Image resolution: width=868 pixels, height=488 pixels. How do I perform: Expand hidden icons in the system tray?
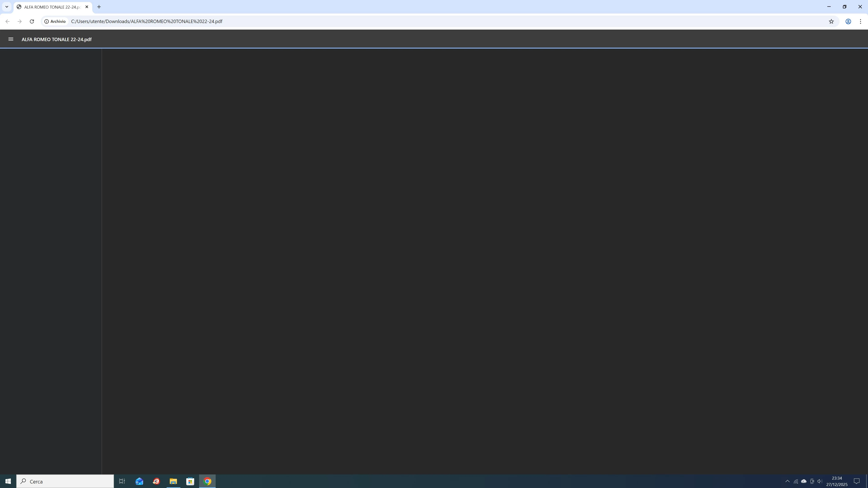[788, 481]
